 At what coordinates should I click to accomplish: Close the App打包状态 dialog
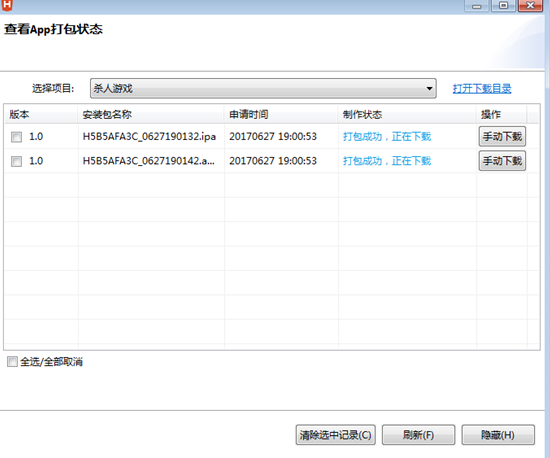click(x=530, y=6)
